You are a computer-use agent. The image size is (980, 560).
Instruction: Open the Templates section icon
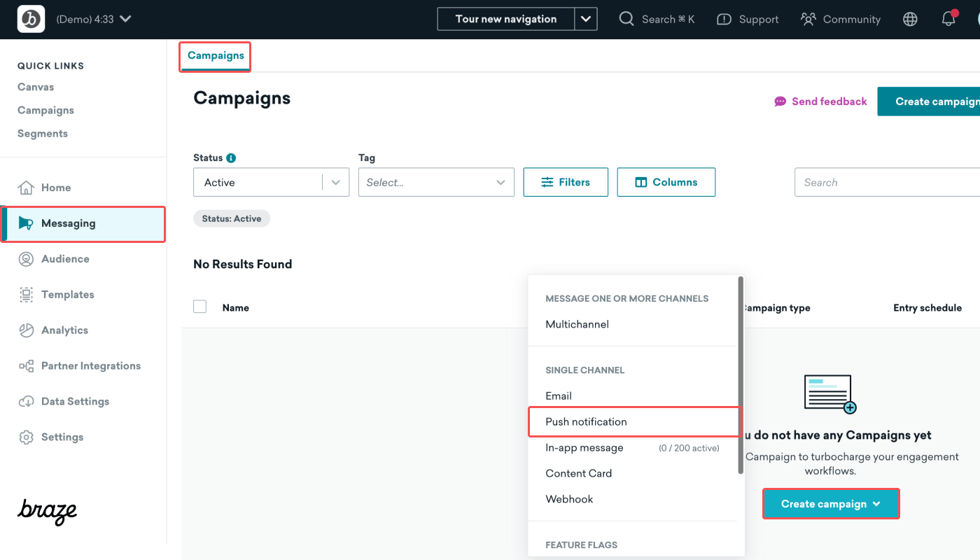tap(26, 295)
